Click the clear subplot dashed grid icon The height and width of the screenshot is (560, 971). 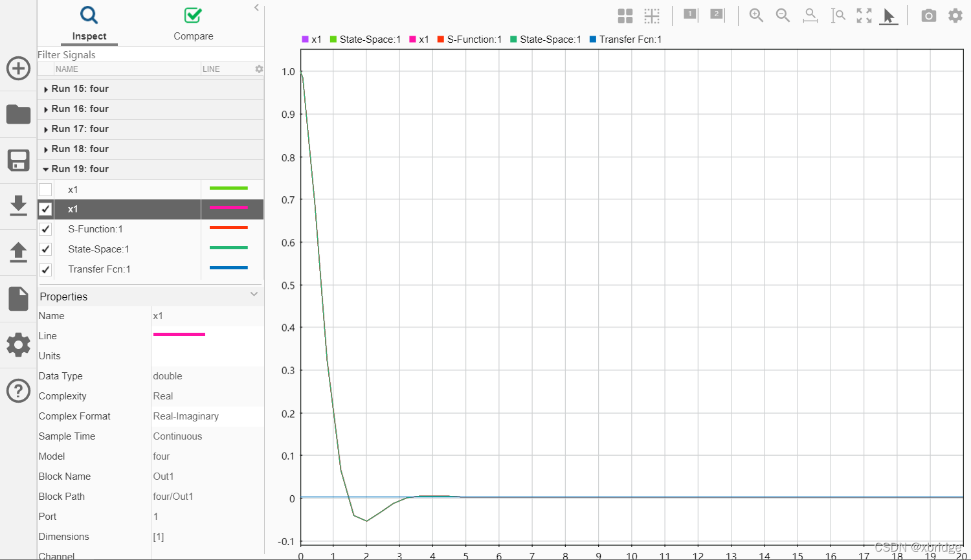click(x=652, y=16)
